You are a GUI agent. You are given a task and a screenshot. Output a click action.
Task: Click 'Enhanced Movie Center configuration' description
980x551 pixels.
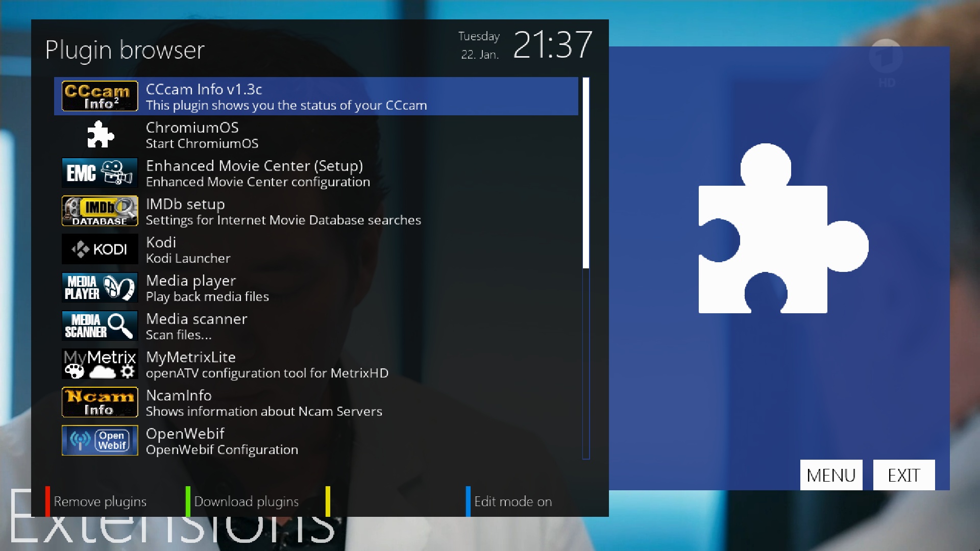tap(258, 182)
